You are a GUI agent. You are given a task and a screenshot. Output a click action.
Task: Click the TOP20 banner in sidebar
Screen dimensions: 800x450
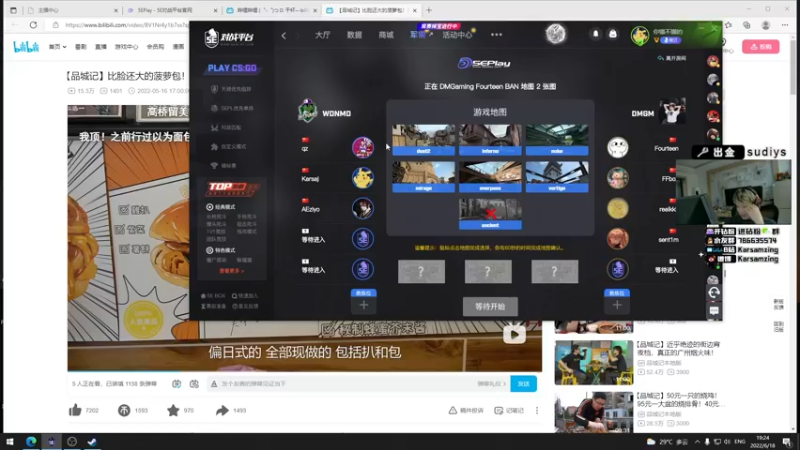[x=232, y=188]
